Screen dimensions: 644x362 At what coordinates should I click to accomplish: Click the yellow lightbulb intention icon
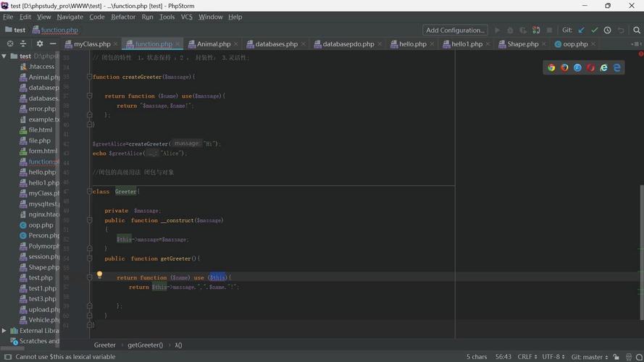[x=99, y=274]
